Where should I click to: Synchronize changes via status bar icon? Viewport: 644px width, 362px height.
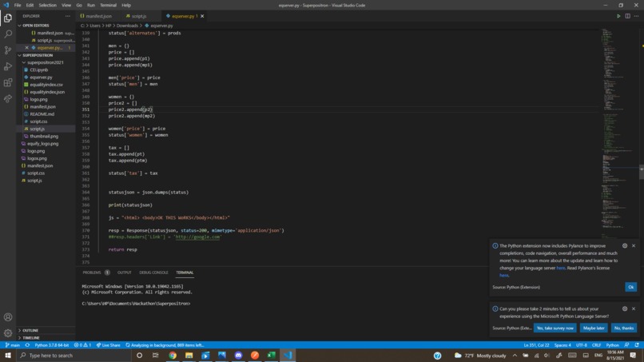(27, 345)
